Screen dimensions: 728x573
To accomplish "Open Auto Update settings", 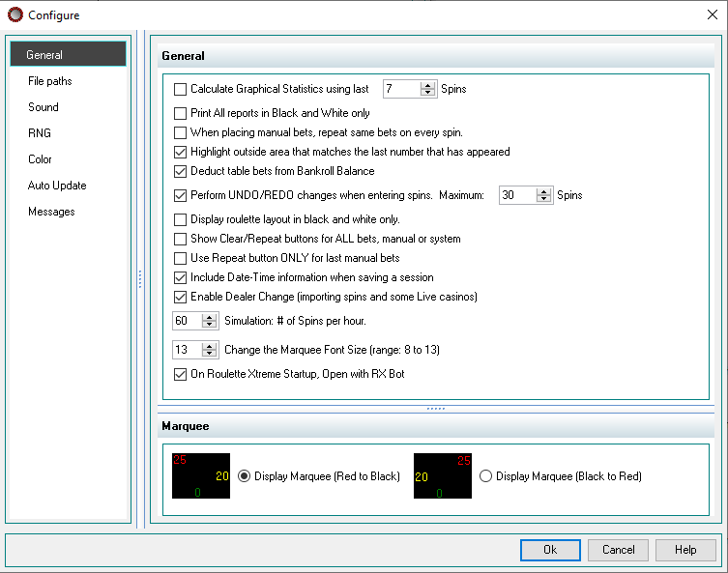I will (57, 186).
